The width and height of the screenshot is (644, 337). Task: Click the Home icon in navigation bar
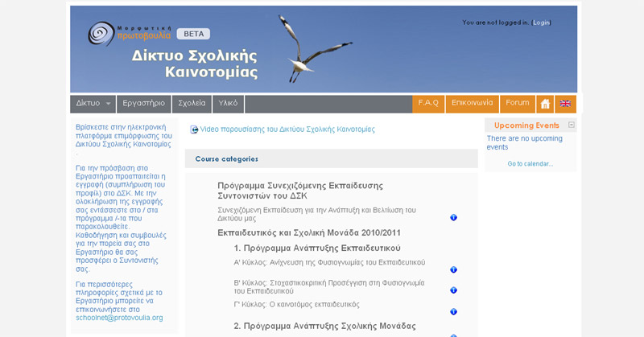[545, 104]
